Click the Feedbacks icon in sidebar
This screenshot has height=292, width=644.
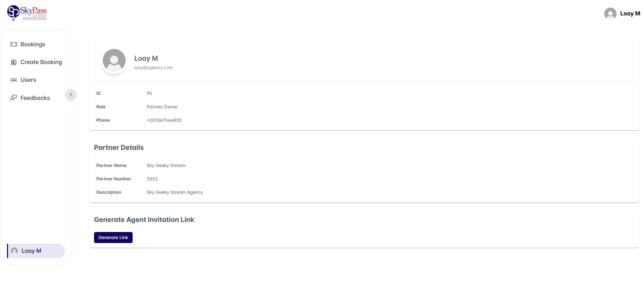13,98
